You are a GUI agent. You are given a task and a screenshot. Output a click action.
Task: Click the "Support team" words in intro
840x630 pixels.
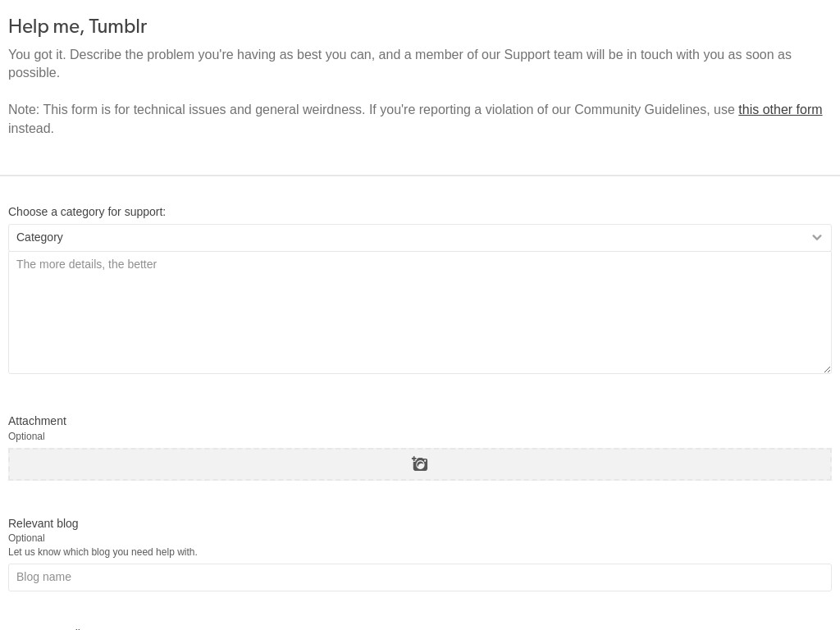(x=543, y=55)
